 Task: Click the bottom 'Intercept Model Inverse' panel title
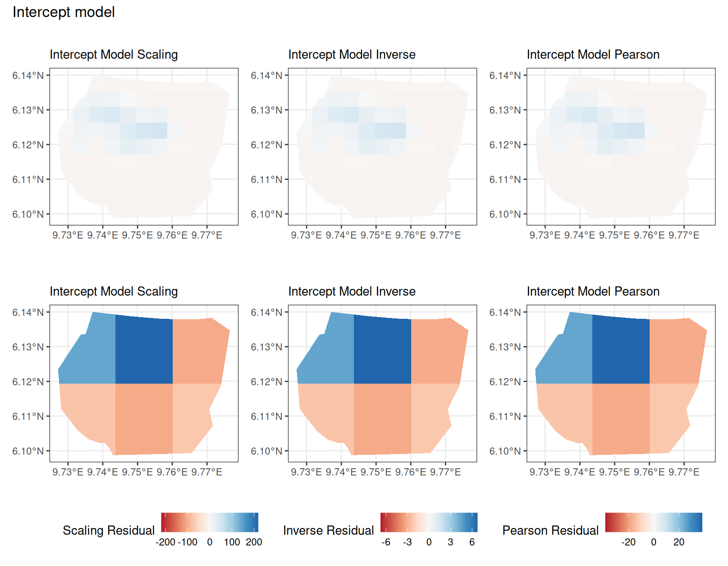pyautogui.click(x=352, y=291)
